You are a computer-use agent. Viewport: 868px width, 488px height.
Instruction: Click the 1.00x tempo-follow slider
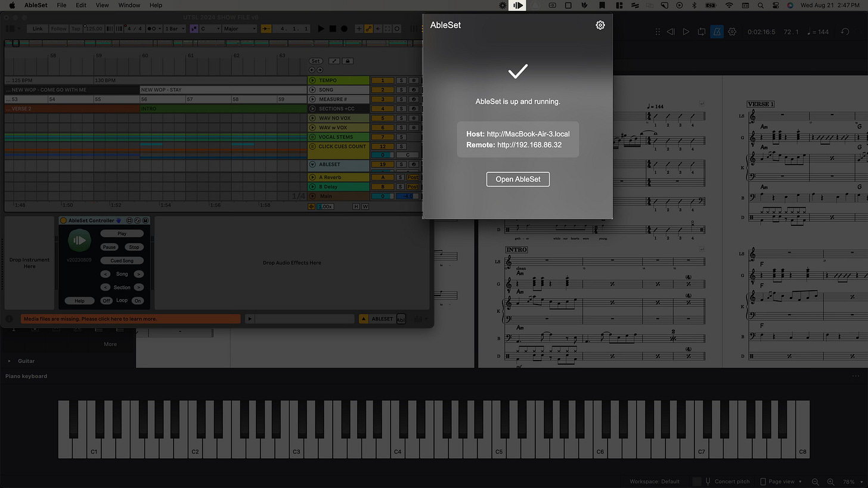tap(325, 206)
